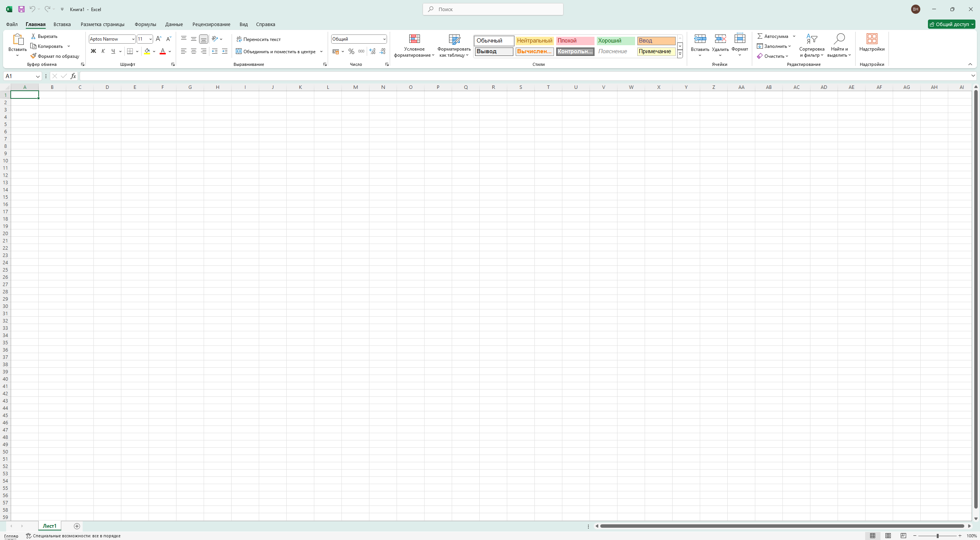Open the font name Aptos Narrow dropdown
980x540 pixels.
tap(133, 39)
